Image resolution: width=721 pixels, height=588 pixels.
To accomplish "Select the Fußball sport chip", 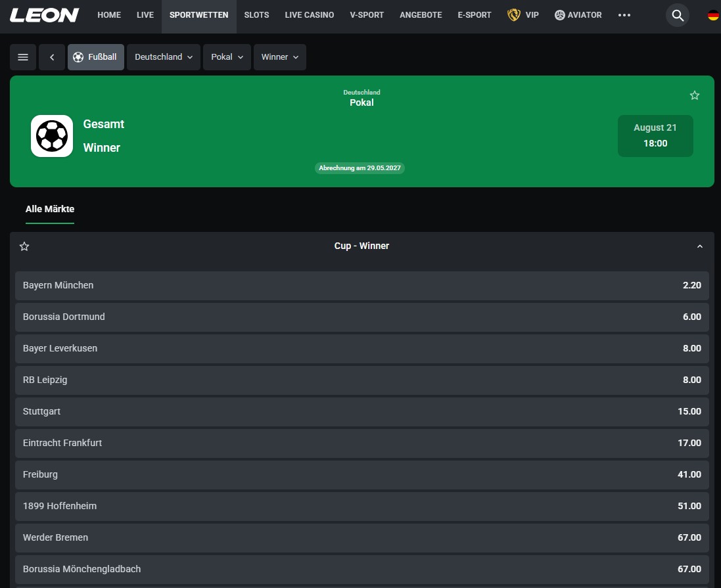I will tap(96, 57).
